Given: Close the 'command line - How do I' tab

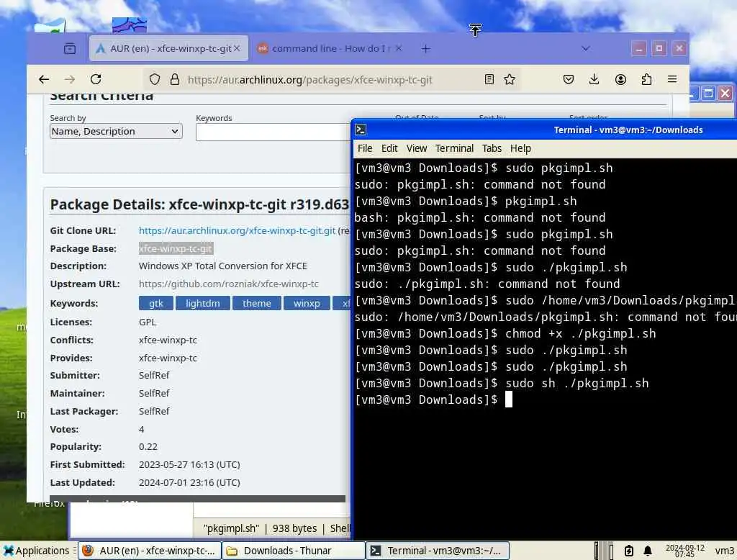Looking at the screenshot, I should click(x=399, y=48).
